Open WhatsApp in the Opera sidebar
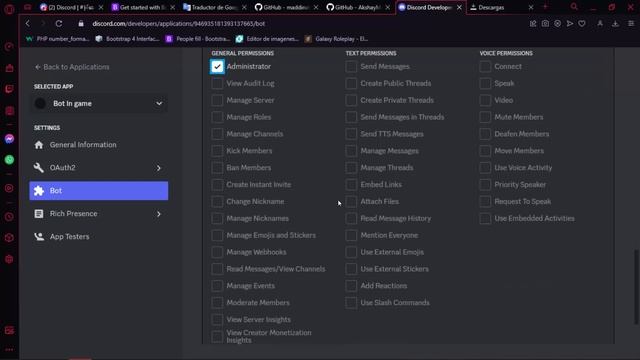 click(x=9, y=160)
